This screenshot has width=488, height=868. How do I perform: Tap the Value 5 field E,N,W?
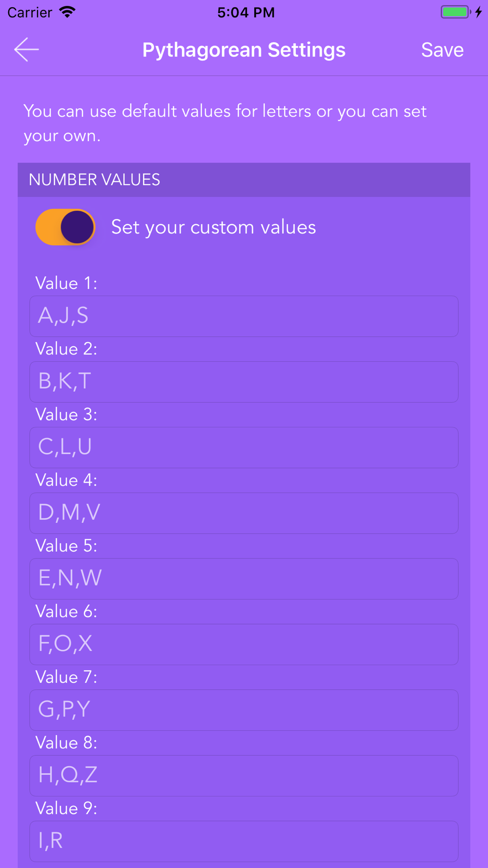[x=244, y=579]
